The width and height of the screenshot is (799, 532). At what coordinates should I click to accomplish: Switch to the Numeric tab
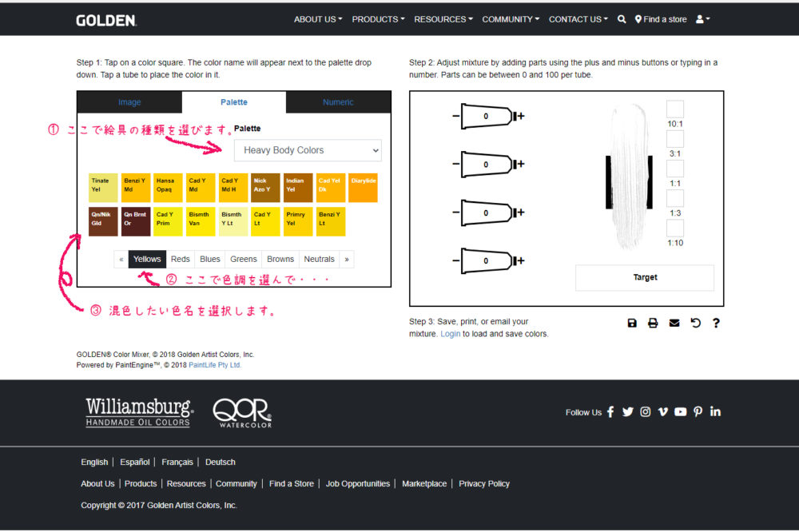click(x=338, y=102)
